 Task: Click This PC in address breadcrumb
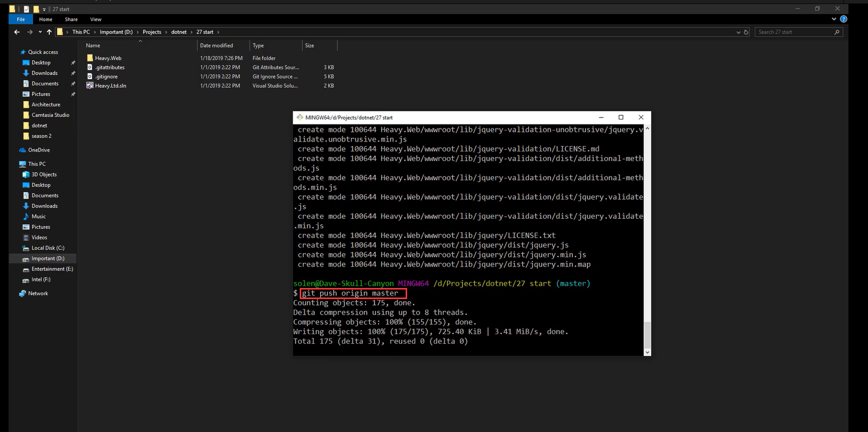pyautogui.click(x=81, y=32)
